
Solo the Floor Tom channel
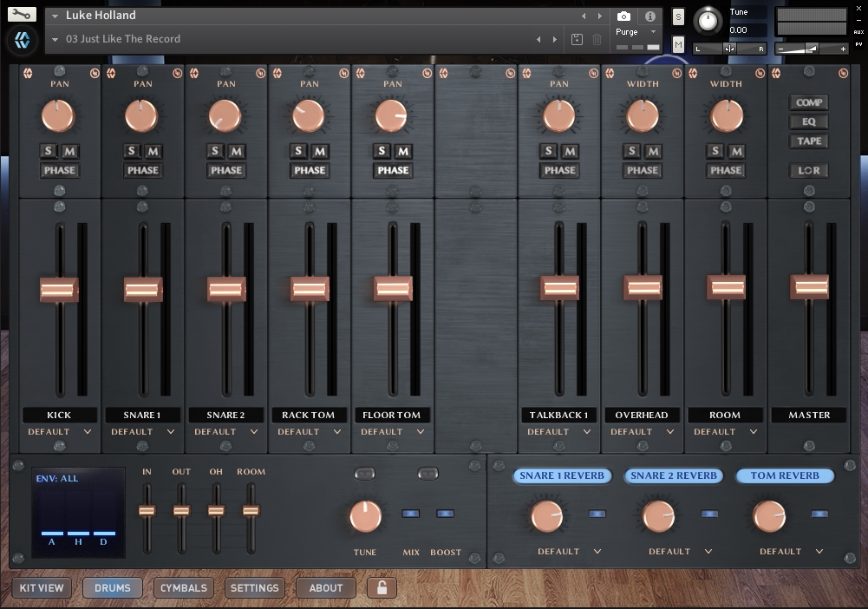pos(382,151)
